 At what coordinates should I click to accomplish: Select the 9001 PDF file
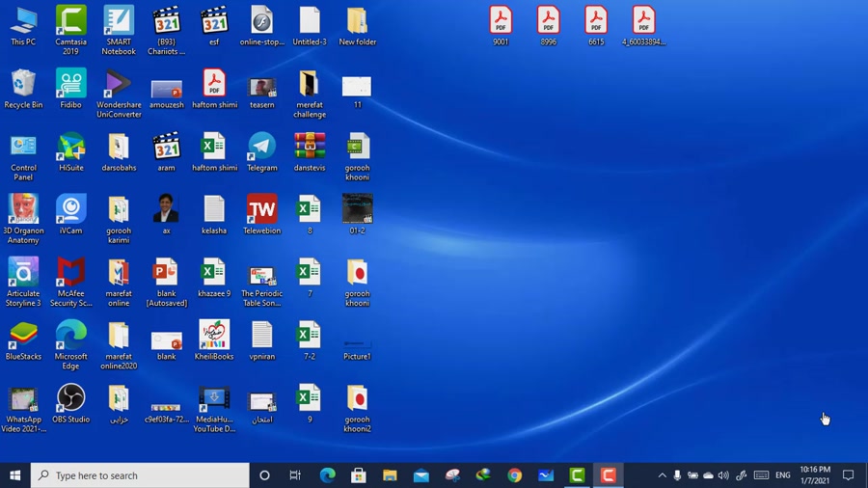click(x=501, y=21)
